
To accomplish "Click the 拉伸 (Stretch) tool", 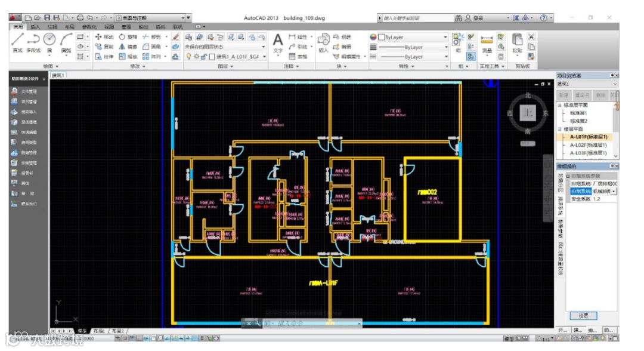I will coord(104,57).
